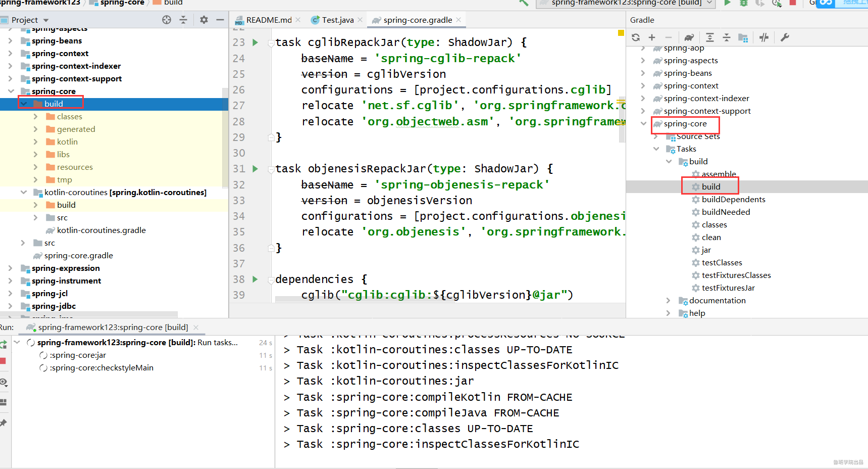Toggle Gradle offline mode
868x469 pixels.
click(x=764, y=37)
